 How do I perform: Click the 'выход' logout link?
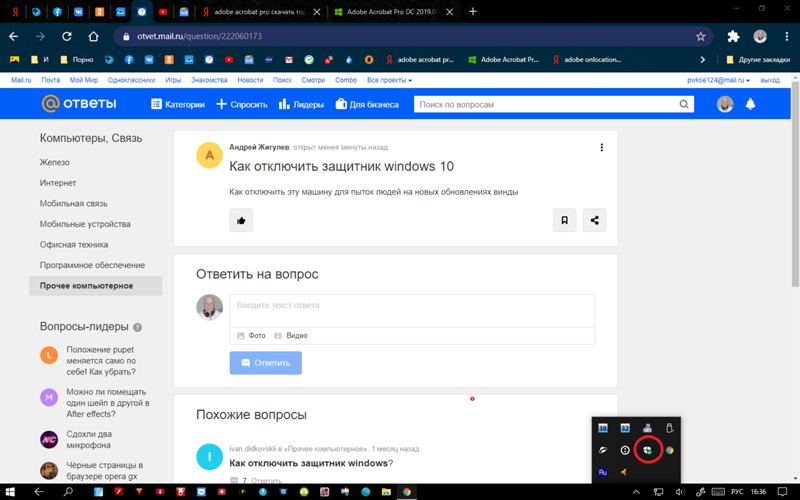point(770,80)
